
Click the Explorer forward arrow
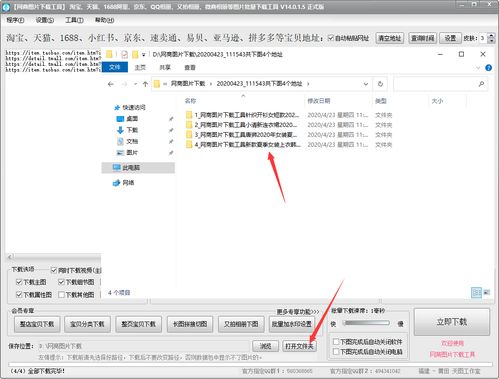pyautogui.click(x=124, y=84)
